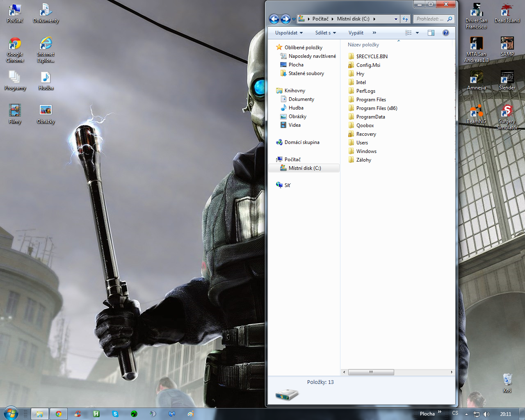Screen dimensions: 525x420
Task: Sort by the Název položky column header
Action: (363, 45)
